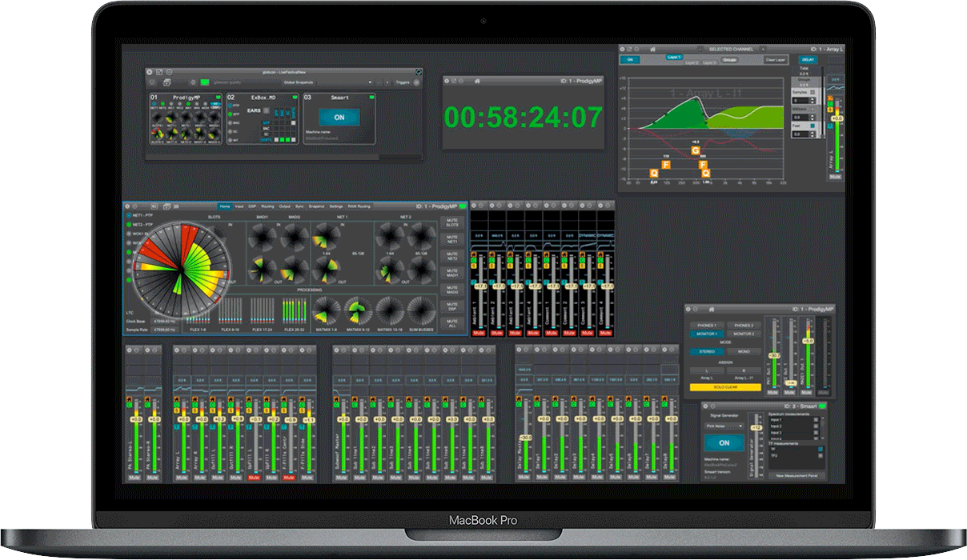Click the orange top button on Comment 4 strip
The height and width of the screenshot is (560, 967).
(x=601, y=253)
